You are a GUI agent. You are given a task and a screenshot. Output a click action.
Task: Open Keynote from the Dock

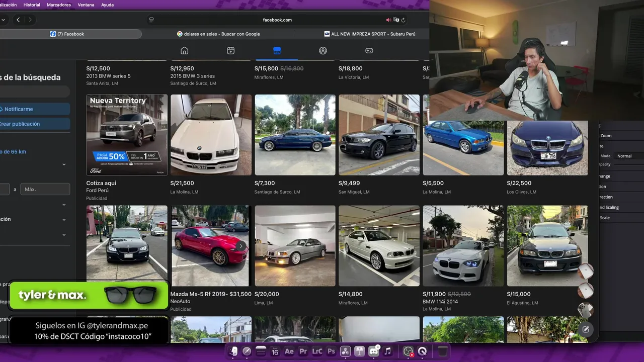click(360, 351)
